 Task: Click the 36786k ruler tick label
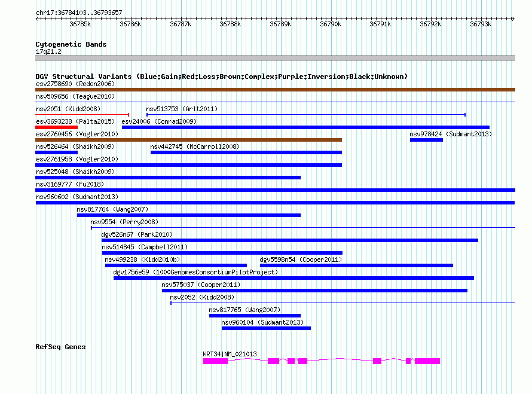[131, 24]
